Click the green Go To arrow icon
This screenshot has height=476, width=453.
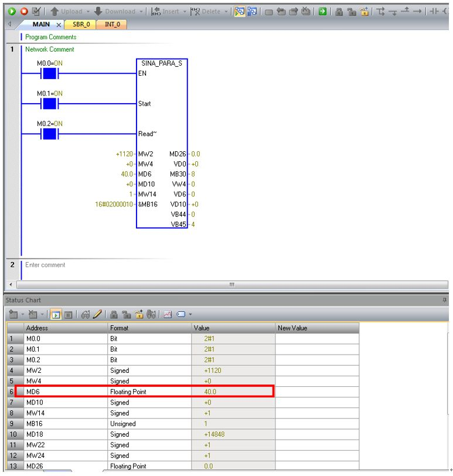click(x=322, y=12)
